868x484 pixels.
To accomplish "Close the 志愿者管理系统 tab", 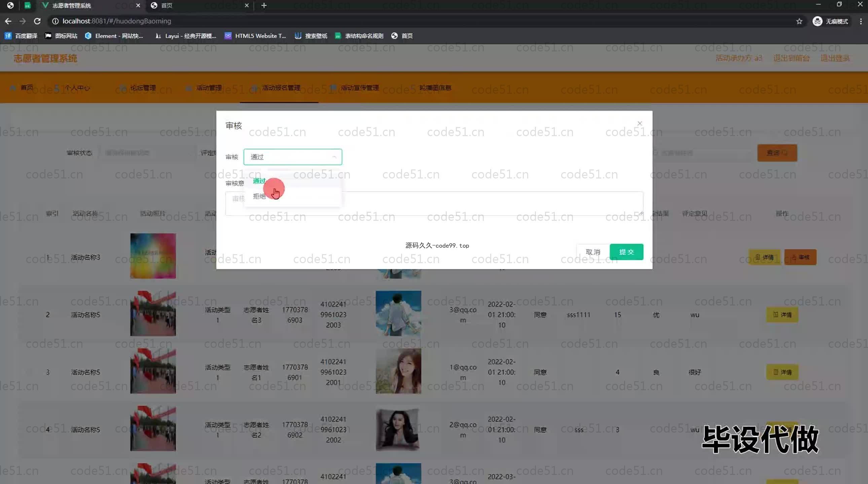I will (138, 5).
